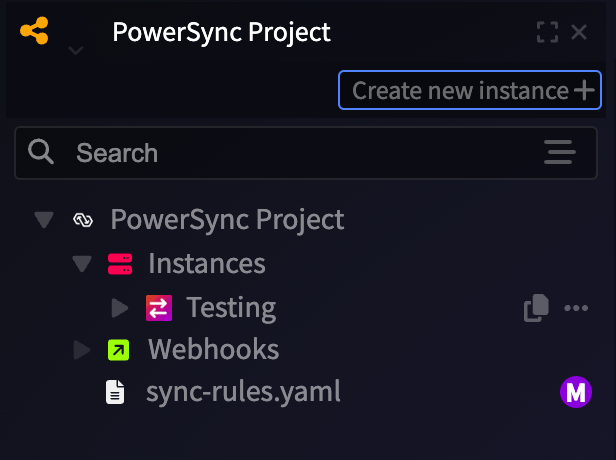Image resolution: width=616 pixels, height=460 pixels.
Task: Open the sync-rules.yaml file
Action: pos(243,392)
